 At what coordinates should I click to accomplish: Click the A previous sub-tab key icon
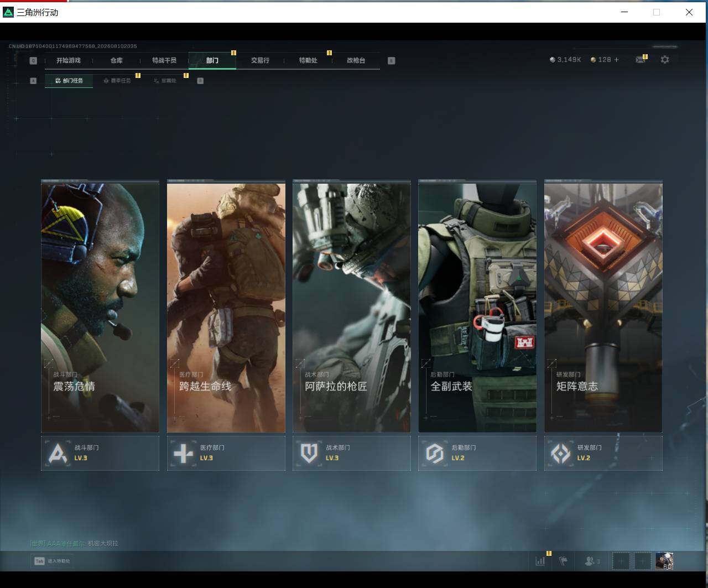[x=33, y=81]
